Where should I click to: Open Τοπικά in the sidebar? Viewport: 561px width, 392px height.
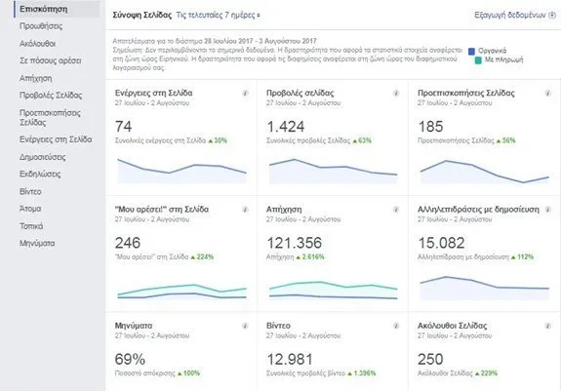31,226
